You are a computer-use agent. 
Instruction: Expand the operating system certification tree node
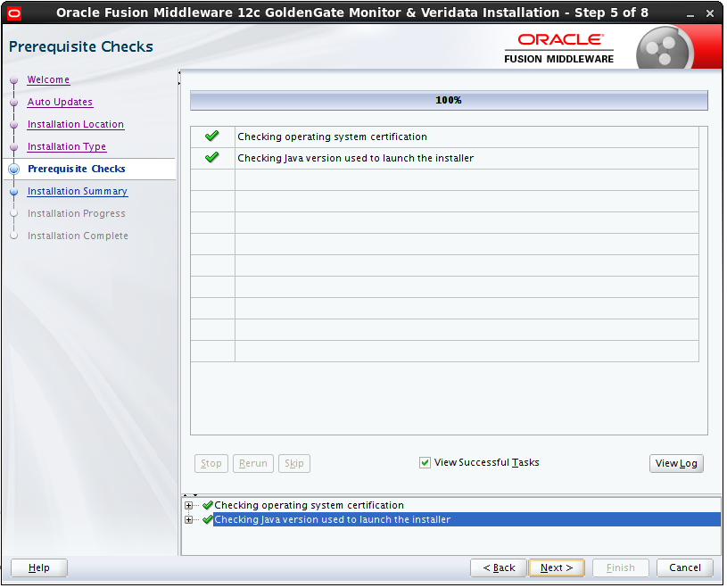pyautogui.click(x=188, y=506)
